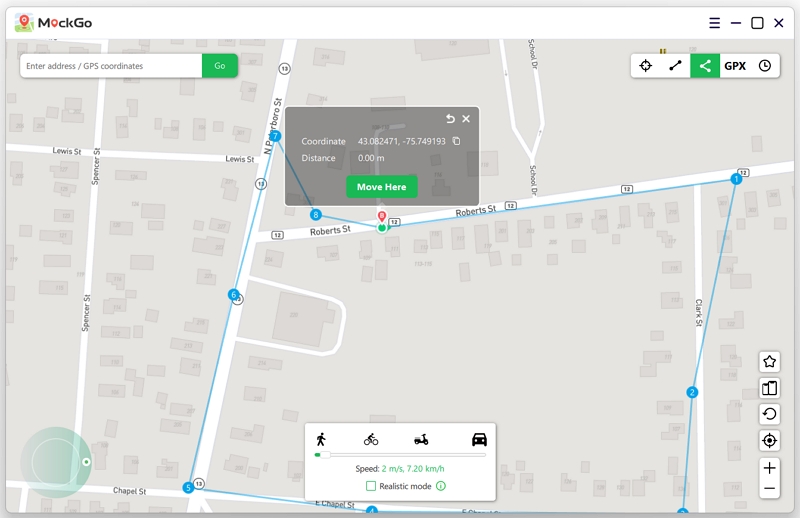800x518 pixels.
Task: Minimize the MockGo window
Action: tap(736, 23)
